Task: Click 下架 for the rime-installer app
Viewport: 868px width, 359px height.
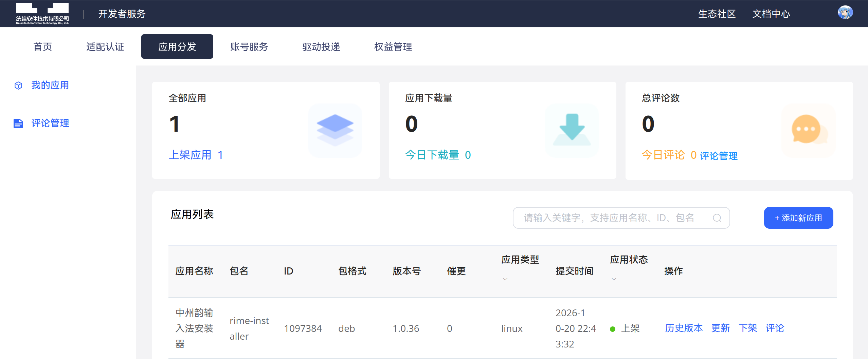Action: tap(748, 328)
